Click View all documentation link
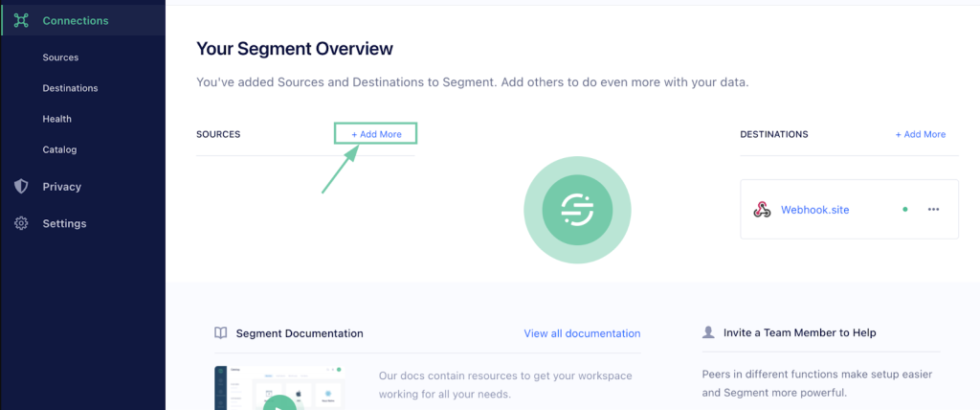 click(582, 333)
